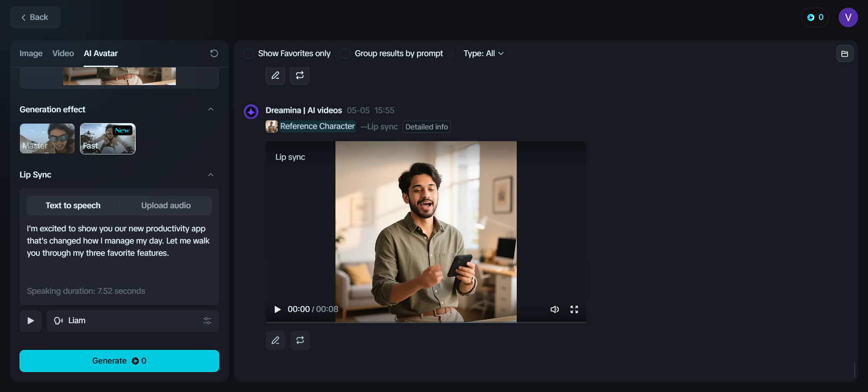This screenshot has width=868, height=392.
Task: Click the video progress bar
Action: pos(426,322)
